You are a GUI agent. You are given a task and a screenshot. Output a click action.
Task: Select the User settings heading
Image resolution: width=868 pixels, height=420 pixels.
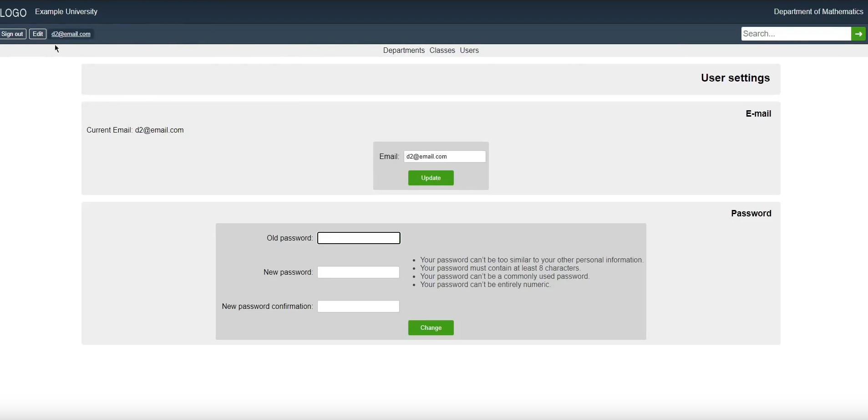(736, 78)
